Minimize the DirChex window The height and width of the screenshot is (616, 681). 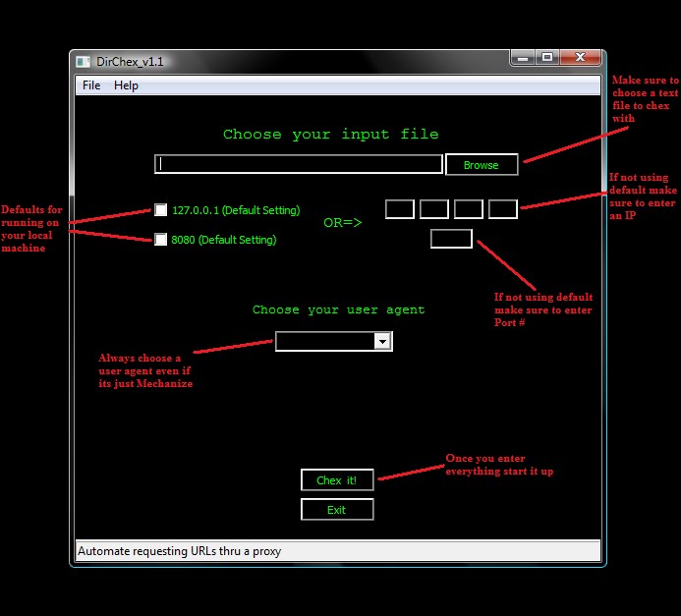point(523,58)
